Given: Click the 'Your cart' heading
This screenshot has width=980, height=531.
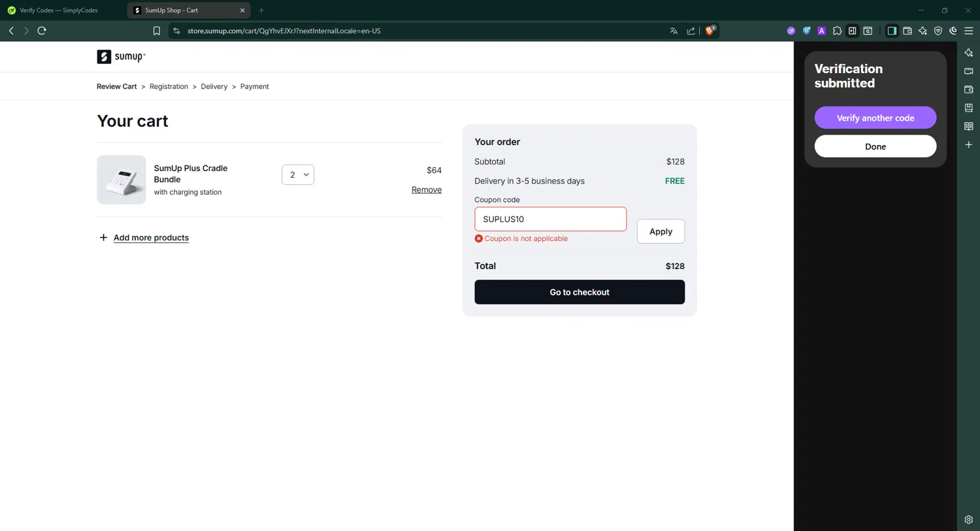Looking at the screenshot, I should pos(133,121).
